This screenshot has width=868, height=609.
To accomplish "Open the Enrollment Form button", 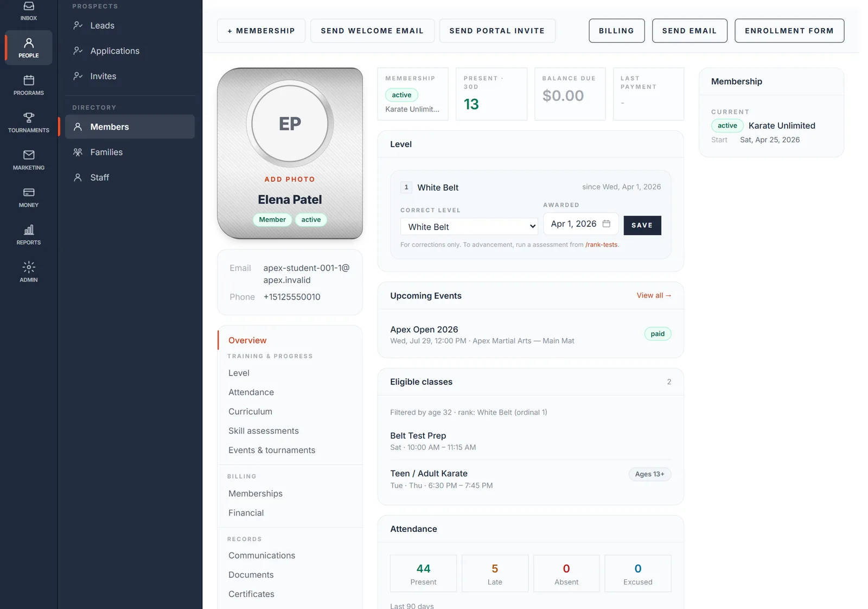I will (x=789, y=30).
